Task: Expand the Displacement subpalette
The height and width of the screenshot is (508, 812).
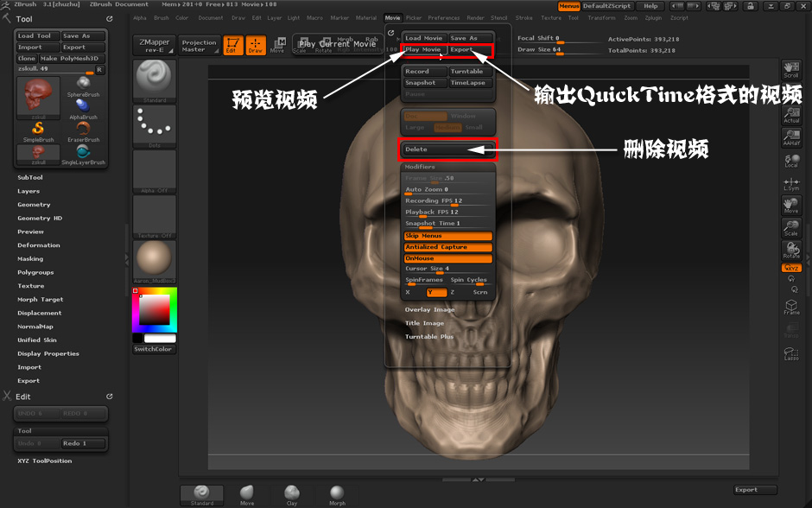Action: pos(40,314)
